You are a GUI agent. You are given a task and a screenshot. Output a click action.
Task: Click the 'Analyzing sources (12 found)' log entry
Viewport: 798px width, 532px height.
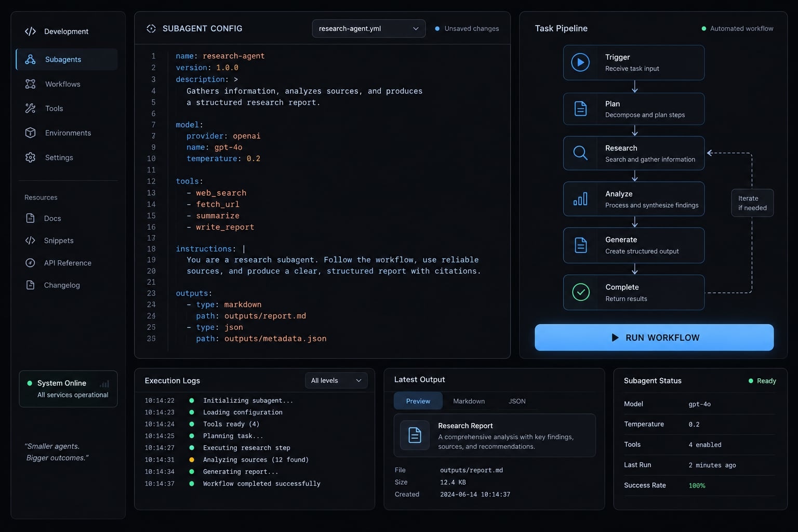click(x=256, y=460)
